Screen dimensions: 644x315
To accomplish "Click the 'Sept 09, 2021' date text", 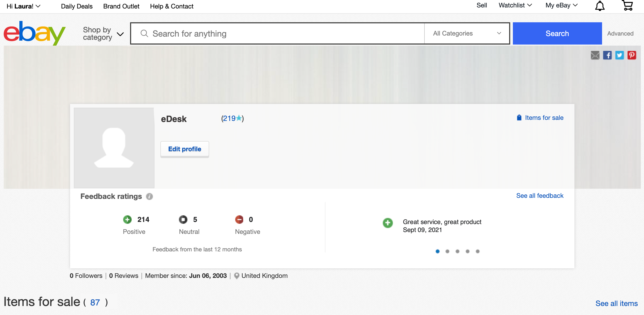I will (422, 230).
